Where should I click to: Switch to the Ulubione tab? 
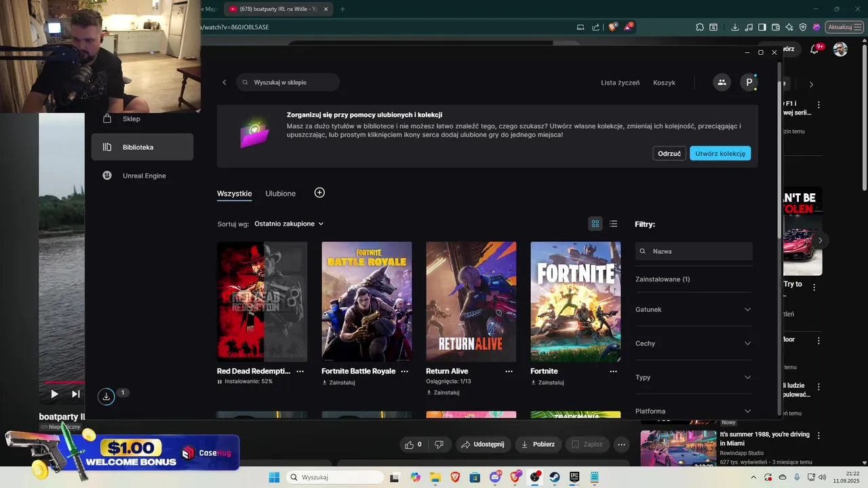click(281, 193)
